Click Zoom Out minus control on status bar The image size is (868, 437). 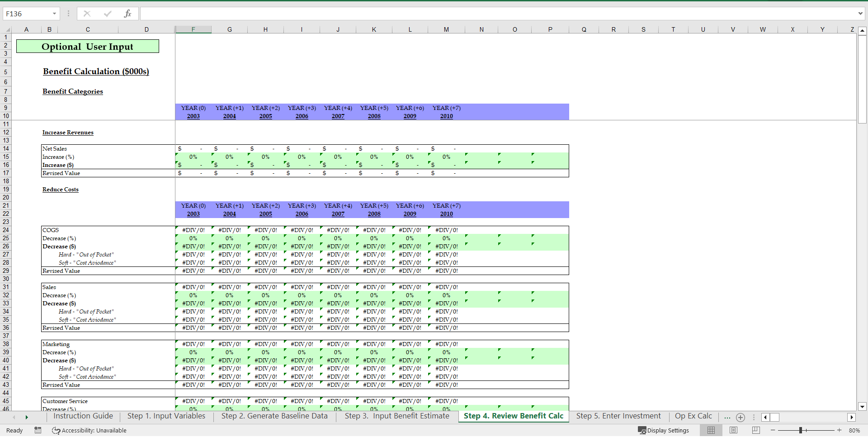773,430
